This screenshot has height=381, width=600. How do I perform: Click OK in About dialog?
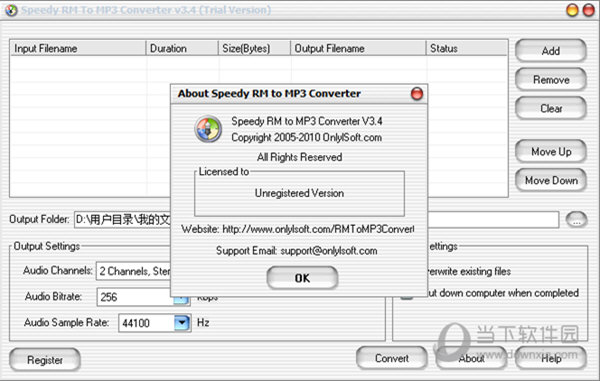coord(302,278)
